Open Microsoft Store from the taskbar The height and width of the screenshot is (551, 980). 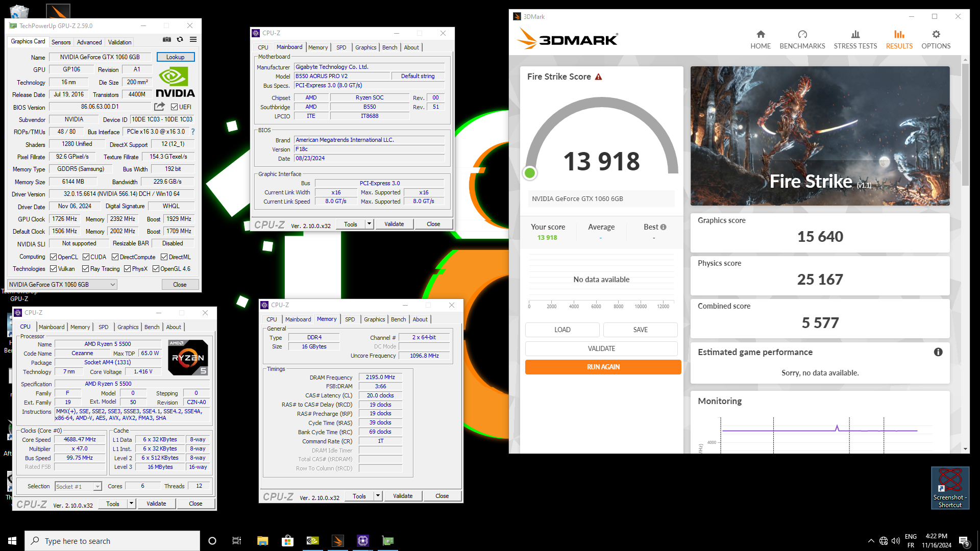click(x=287, y=541)
